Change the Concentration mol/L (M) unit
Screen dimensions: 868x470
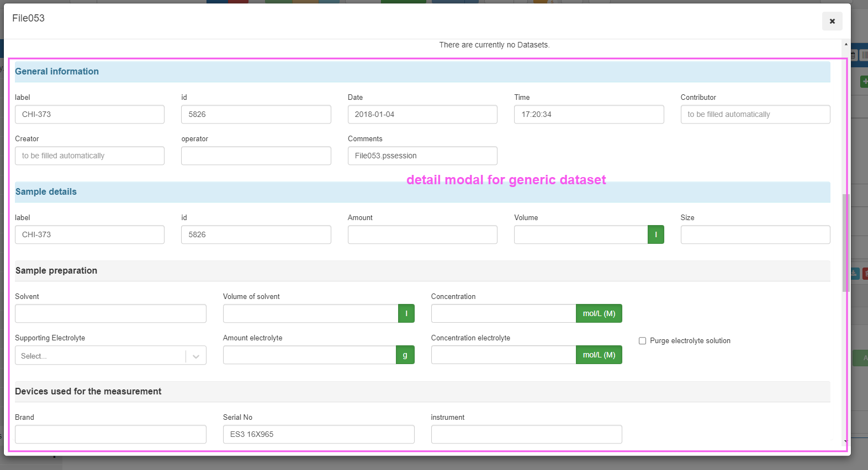[x=599, y=313]
